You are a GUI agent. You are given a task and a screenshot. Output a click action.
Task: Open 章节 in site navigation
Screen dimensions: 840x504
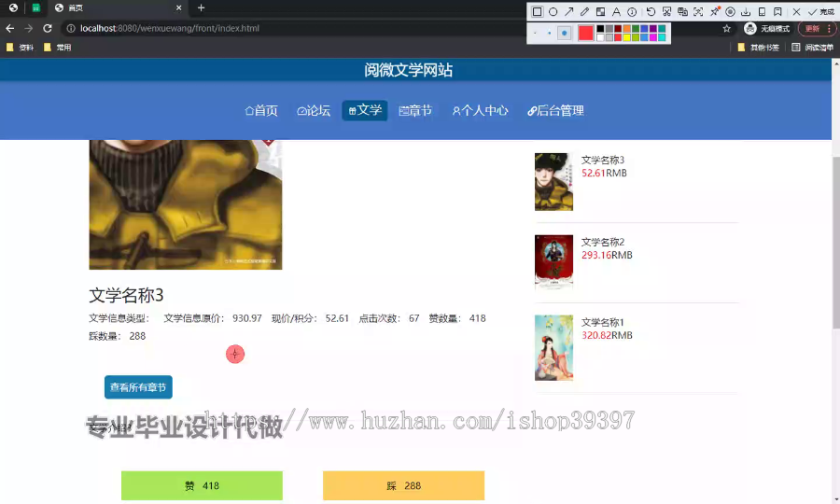click(x=415, y=110)
